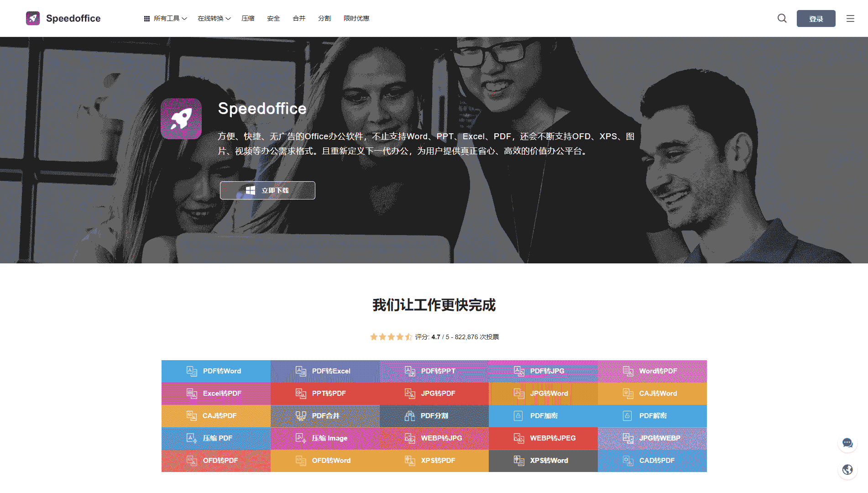Screen dimensions: 868x493
Task: Click the rating stars
Action: click(x=391, y=337)
